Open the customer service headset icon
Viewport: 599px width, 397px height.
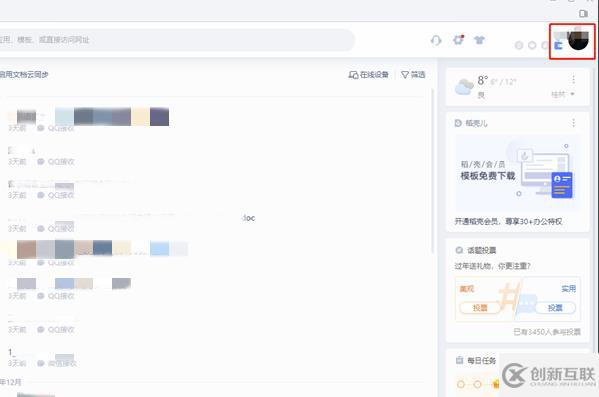(x=436, y=40)
